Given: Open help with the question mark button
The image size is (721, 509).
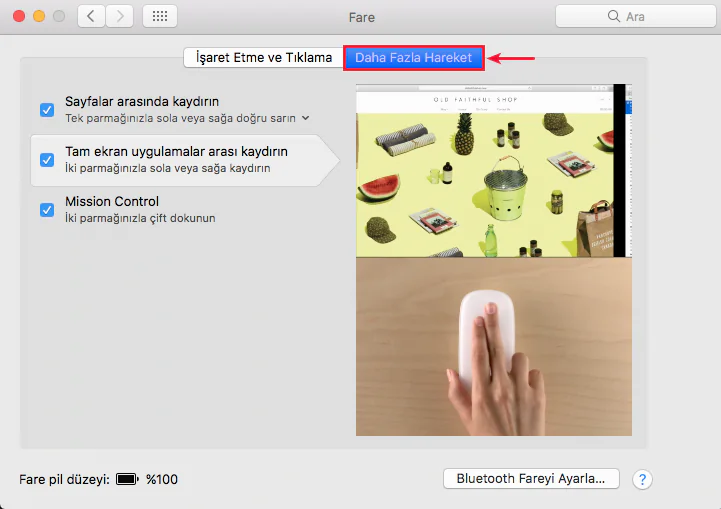Looking at the screenshot, I should (642, 480).
